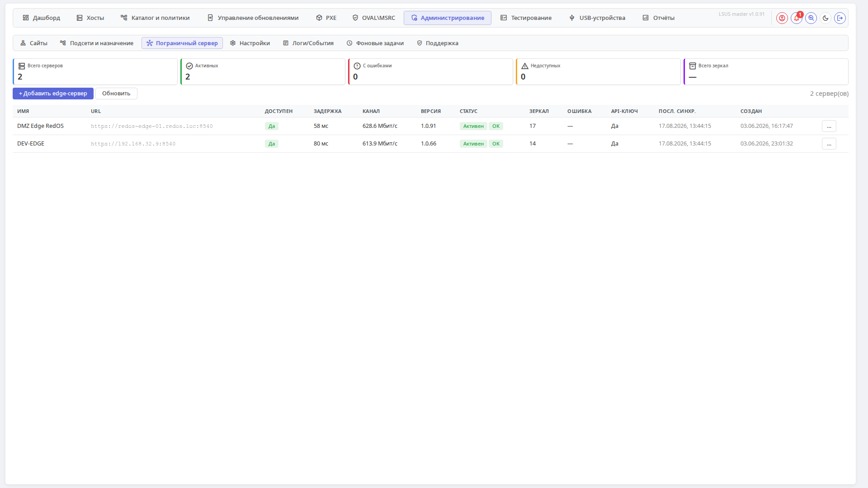The width and height of the screenshot is (868, 488).
Task: Open the PXE tab
Action: click(x=326, y=18)
